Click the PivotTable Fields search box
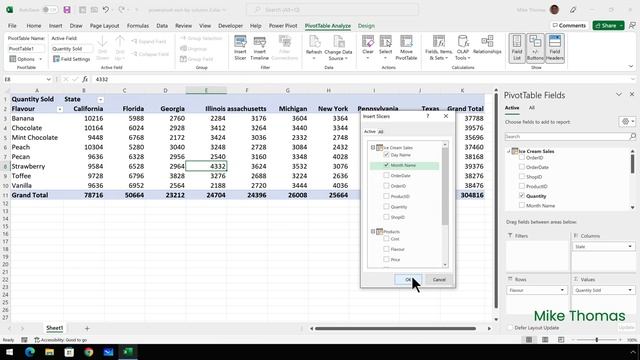Screen dimensions: 640x360 (x=567, y=136)
